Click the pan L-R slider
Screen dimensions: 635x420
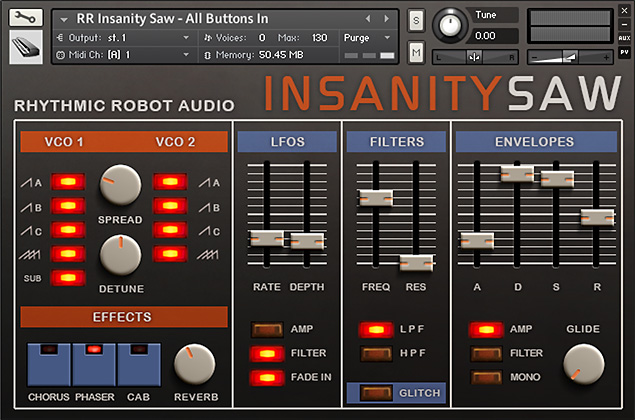coord(475,57)
